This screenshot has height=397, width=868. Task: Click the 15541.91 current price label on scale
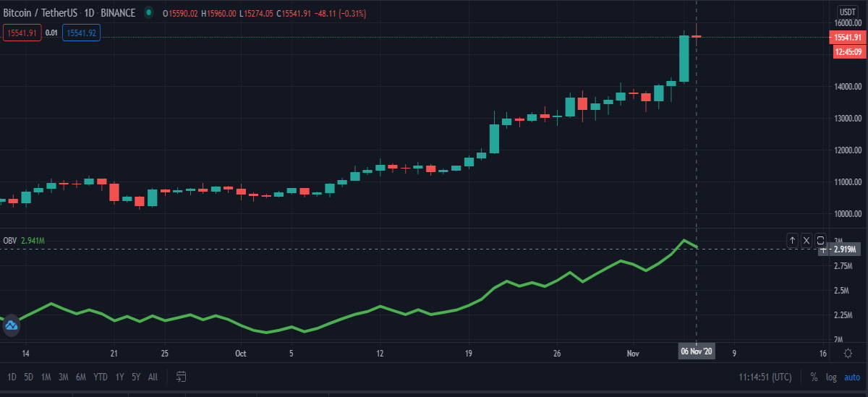[846, 37]
